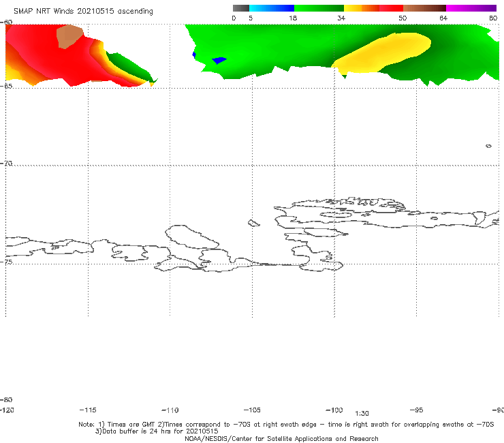Screen dimensions: 504x443
Task: Click the '18' label under the color bar
Action: (x=293, y=18)
